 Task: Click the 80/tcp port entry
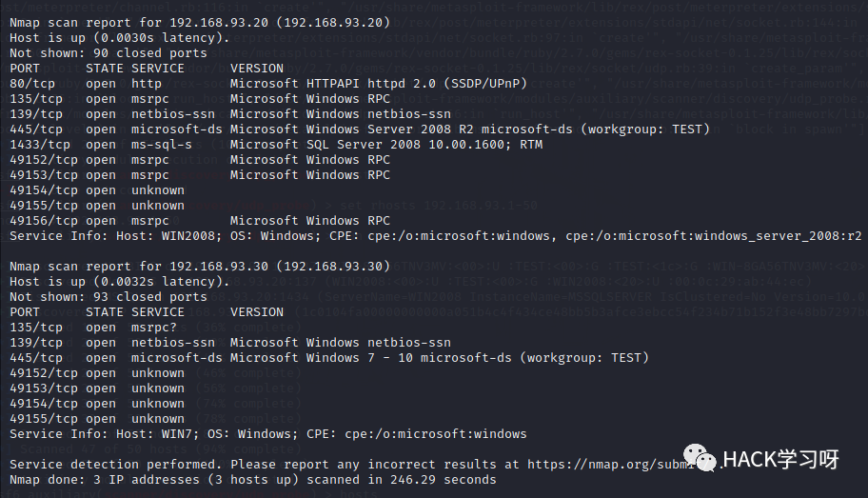pos(32,84)
